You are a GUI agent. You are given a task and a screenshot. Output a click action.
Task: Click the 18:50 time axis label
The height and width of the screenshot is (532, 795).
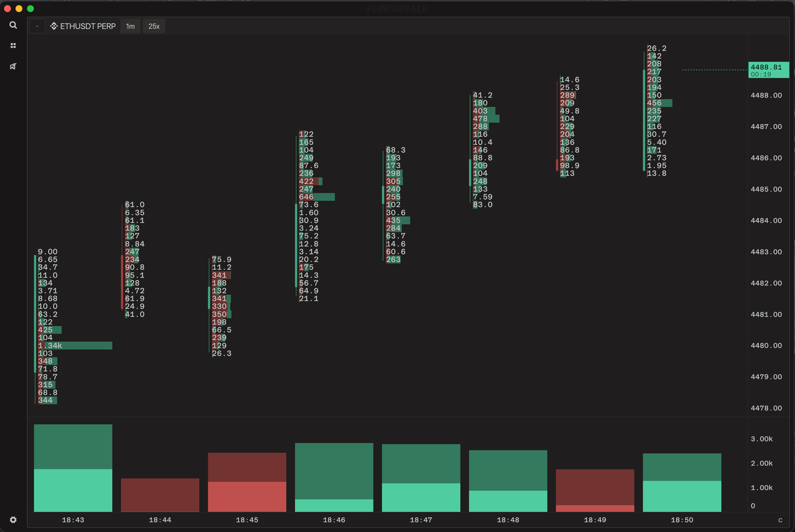tap(682, 520)
